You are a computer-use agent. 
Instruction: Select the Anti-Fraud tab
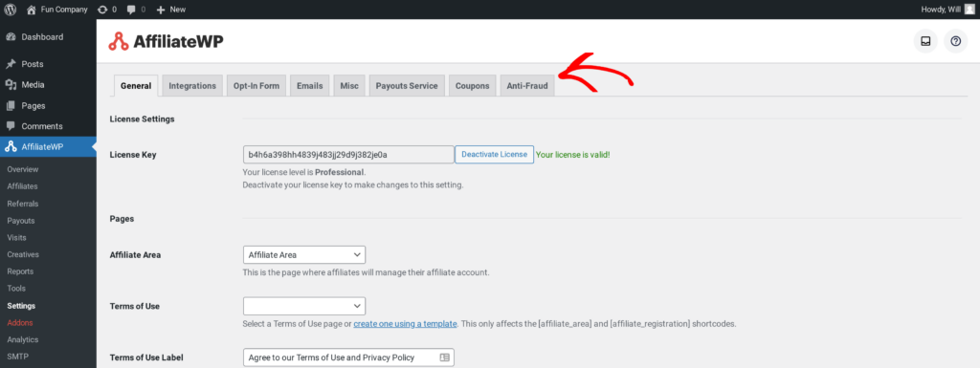point(527,86)
